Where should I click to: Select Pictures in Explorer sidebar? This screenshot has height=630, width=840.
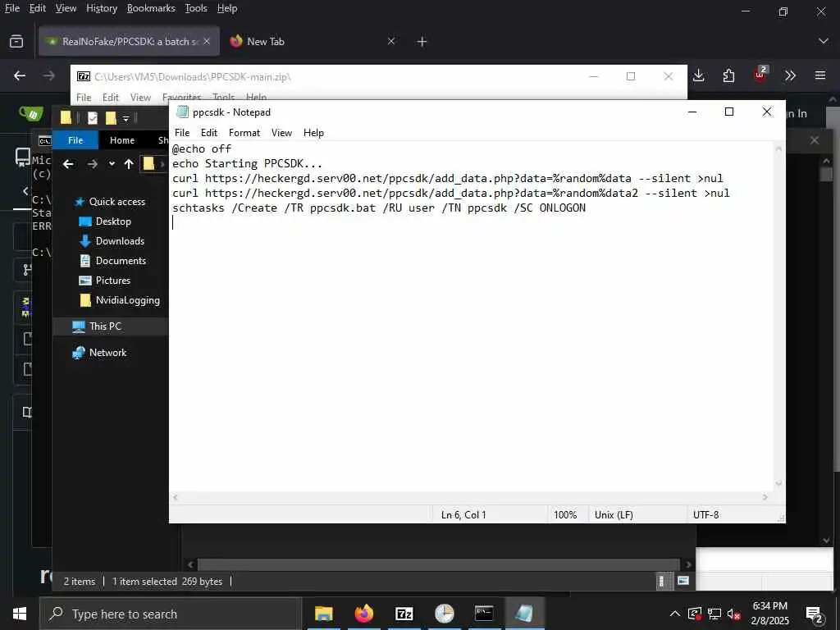tap(113, 281)
